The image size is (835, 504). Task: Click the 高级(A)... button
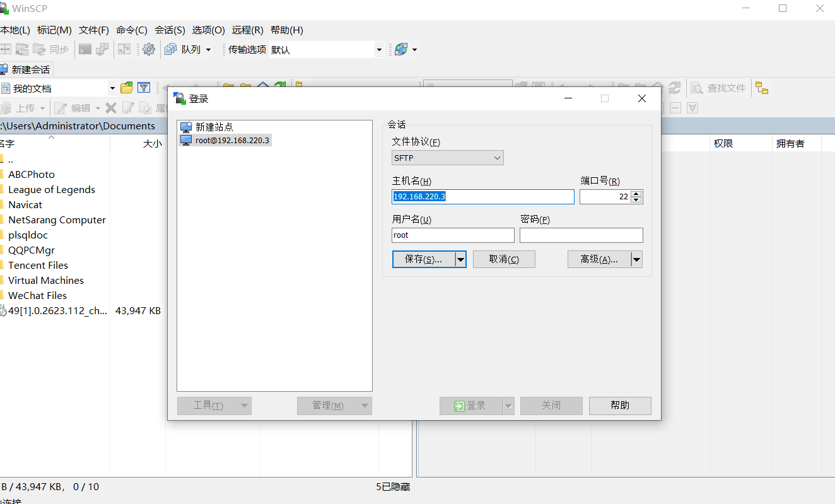[599, 259]
